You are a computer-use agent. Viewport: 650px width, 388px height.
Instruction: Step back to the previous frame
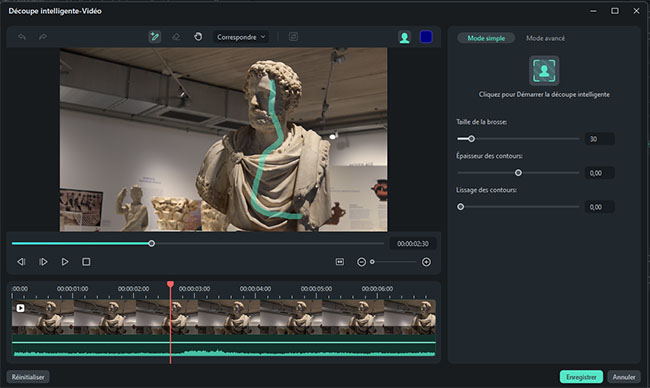point(21,262)
